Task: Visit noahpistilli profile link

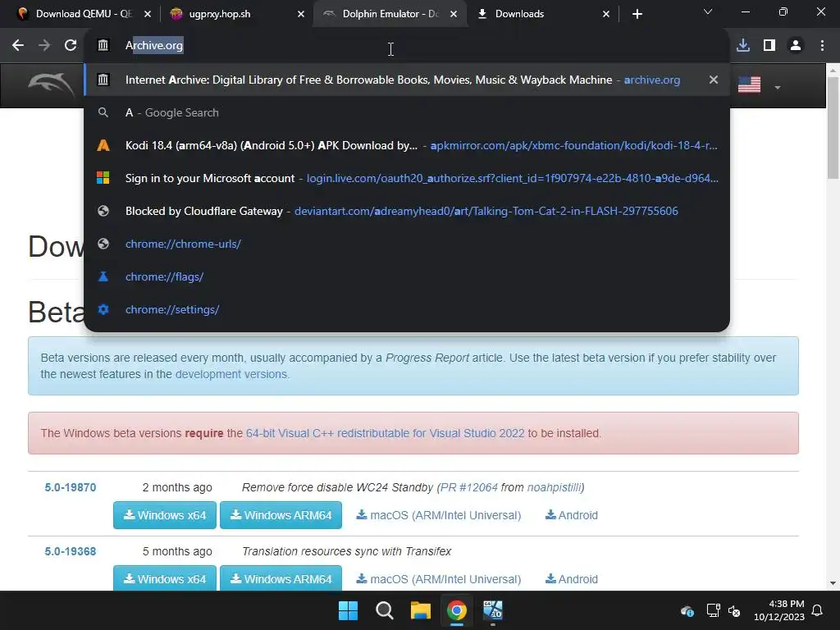Action: (554, 487)
